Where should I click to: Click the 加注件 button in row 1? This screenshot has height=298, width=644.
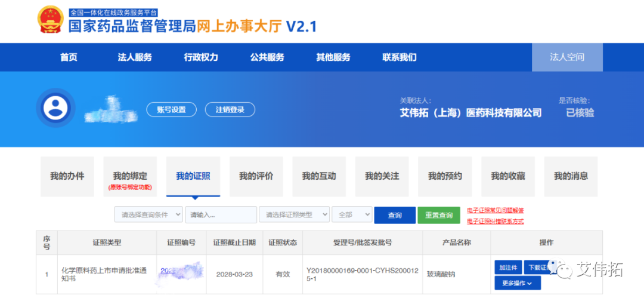tap(508, 267)
